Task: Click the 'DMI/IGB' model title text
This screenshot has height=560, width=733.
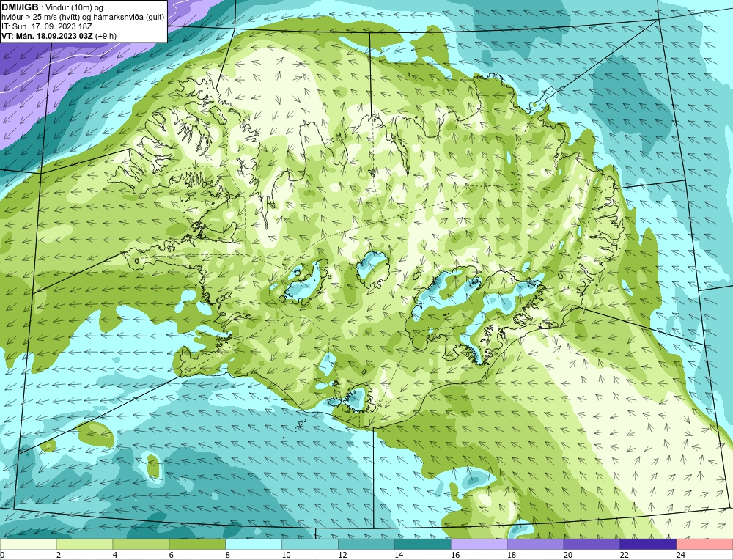Action: (x=20, y=7)
